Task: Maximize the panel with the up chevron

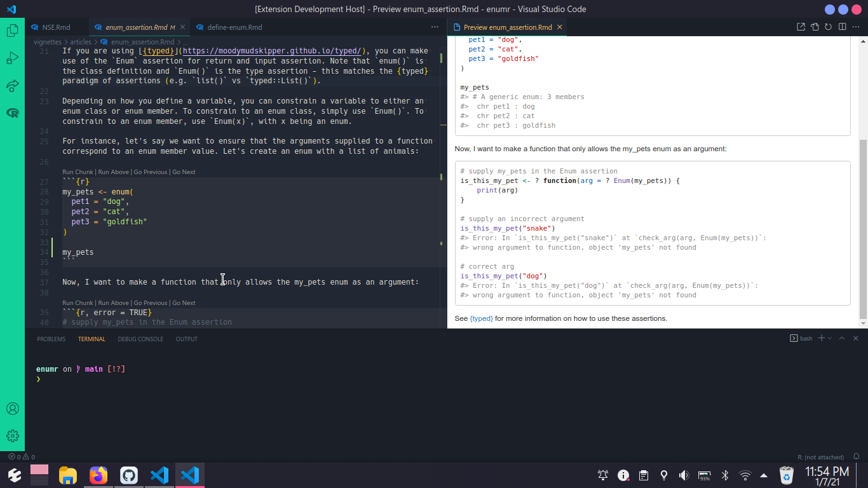Action: pyautogui.click(x=842, y=339)
